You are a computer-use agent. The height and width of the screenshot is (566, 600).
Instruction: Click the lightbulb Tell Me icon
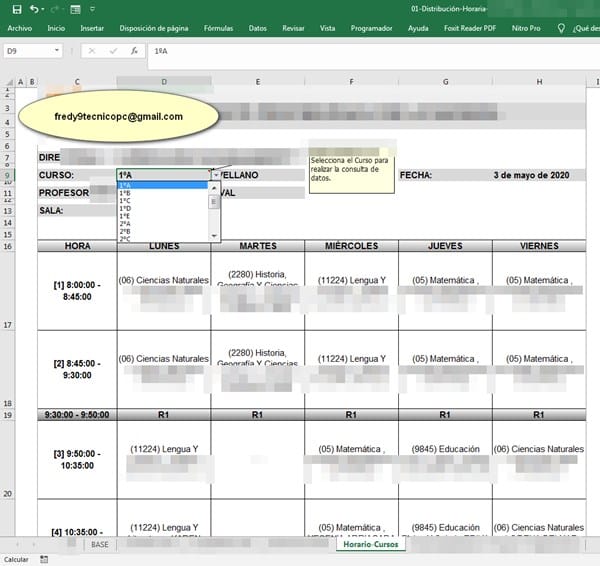pyautogui.click(x=568, y=29)
